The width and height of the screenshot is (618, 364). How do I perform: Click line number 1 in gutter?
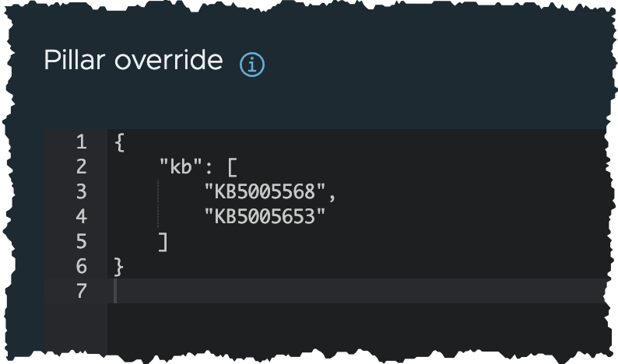click(x=82, y=142)
